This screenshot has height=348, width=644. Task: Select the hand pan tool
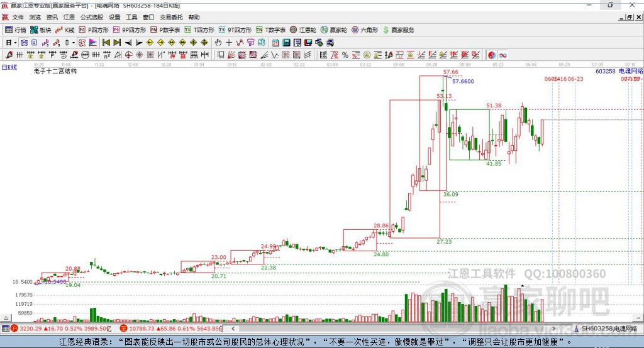[x=218, y=43]
